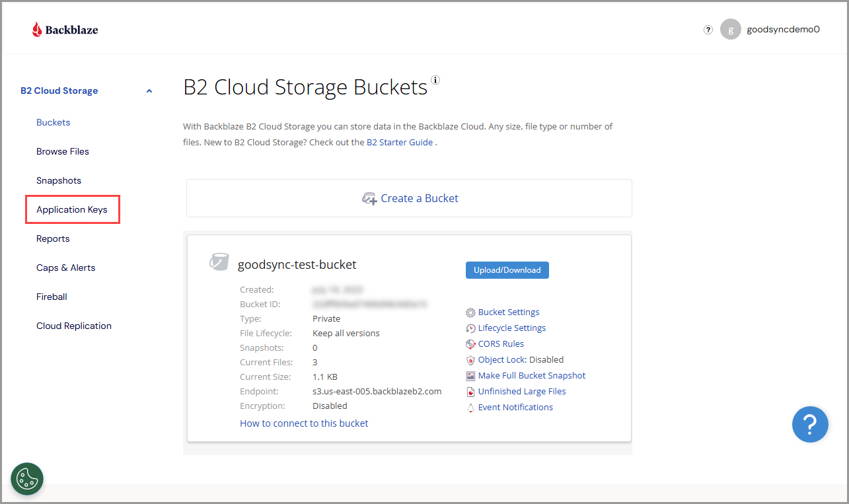
Task: Click Create a Bucket button
Action: pos(409,198)
